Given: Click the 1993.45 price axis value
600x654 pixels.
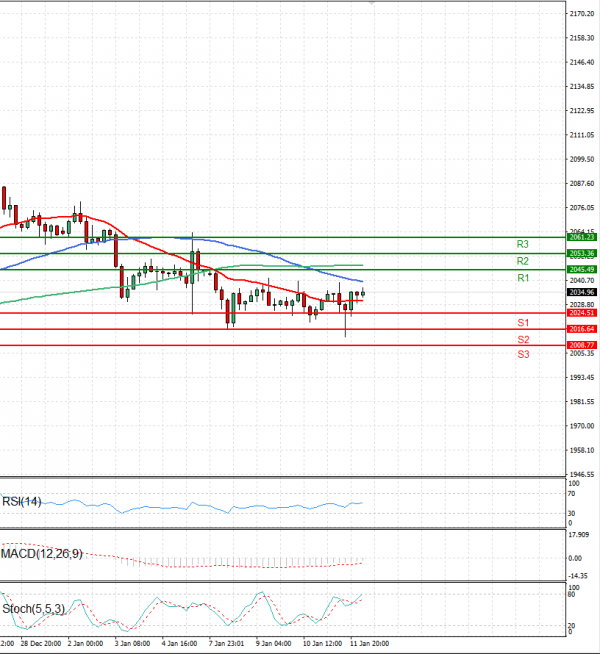Looking at the screenshot, I should tap(582, 377).
